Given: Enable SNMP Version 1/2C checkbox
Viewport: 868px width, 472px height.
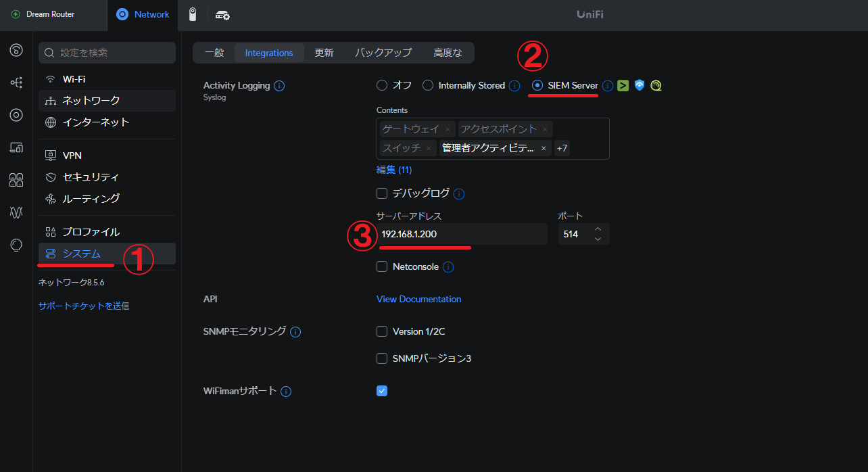Looking at the screenshot, I should 382,331.
